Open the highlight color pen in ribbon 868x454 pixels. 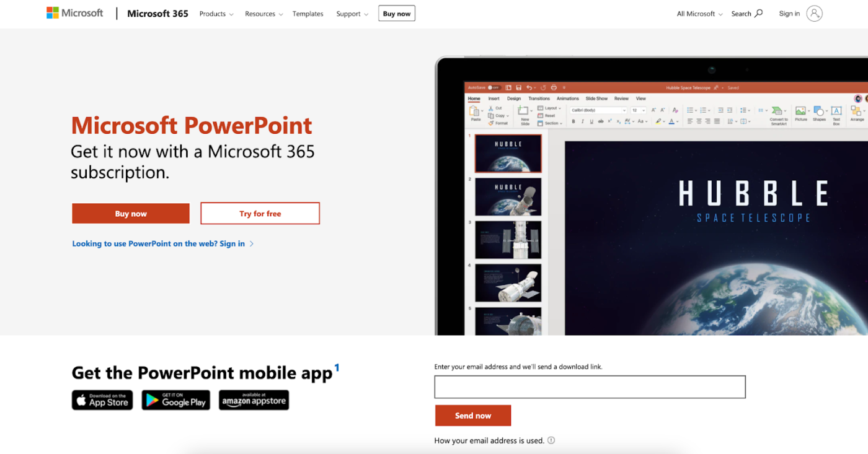pos(658,121)
